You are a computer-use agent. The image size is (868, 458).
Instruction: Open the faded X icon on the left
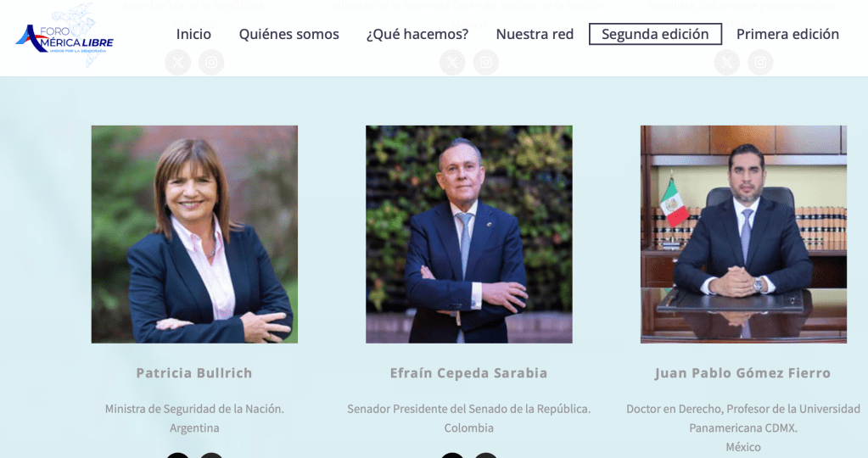pyautogui.click(x=177, y=62)
